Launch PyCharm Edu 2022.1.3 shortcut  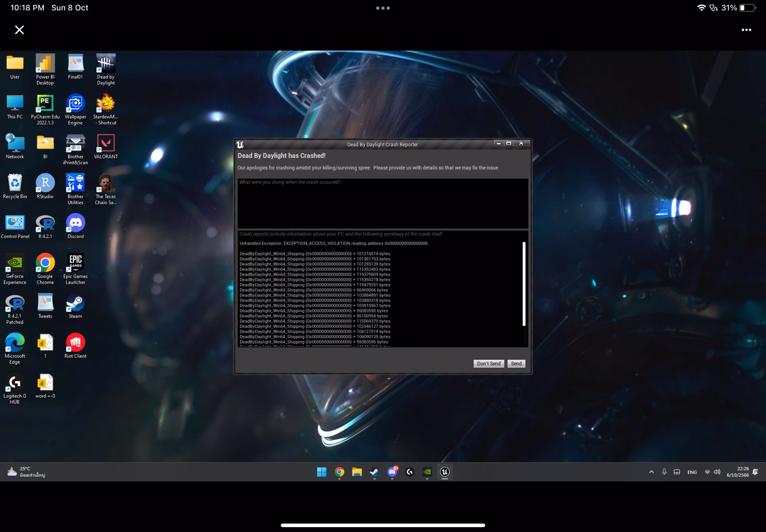tap(45, 110)
